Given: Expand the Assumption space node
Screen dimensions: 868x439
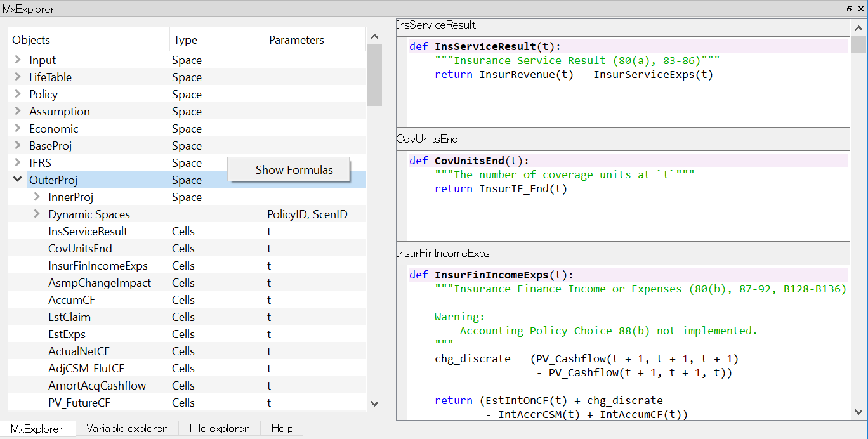Looking at the screenshot, I should tap(18, 111).
